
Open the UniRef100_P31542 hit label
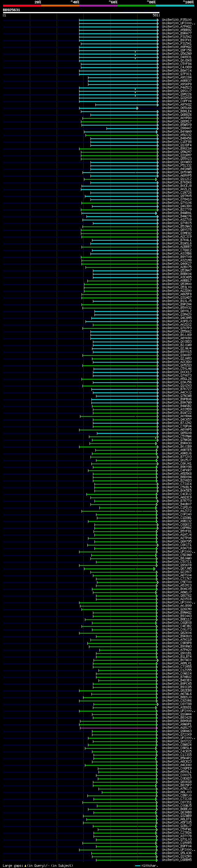pyautogui.click(x=176, y=37)
